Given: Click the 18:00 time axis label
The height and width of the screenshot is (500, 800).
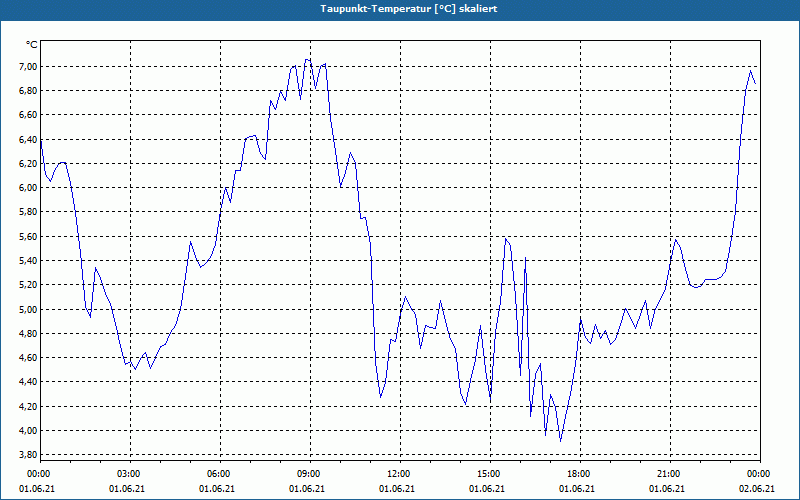Looking at the screenshot, I should coord(580,474).
